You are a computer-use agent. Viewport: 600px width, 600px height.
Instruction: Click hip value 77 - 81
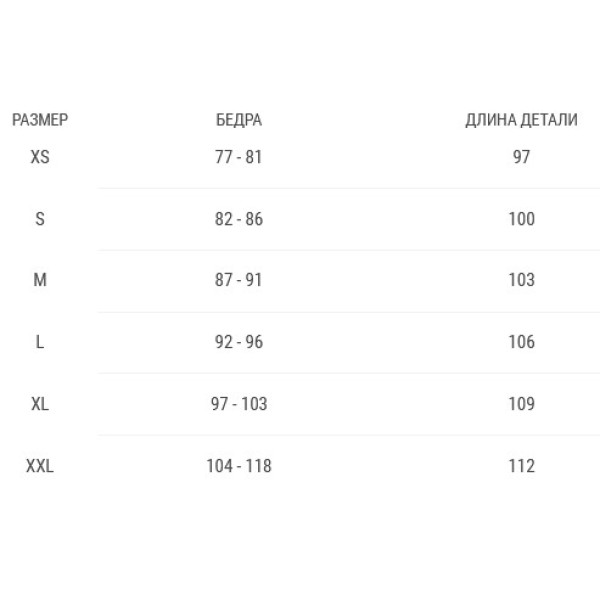[238, 157]
